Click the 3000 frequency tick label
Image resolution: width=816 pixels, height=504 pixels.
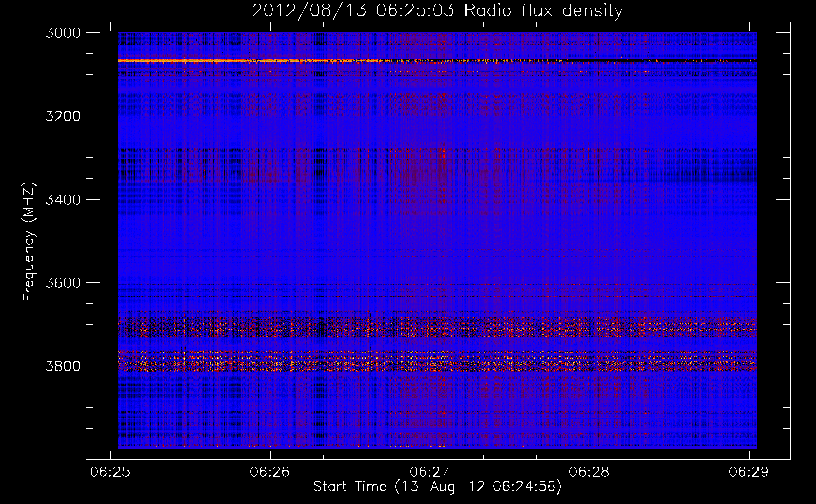tap(63, 33)
